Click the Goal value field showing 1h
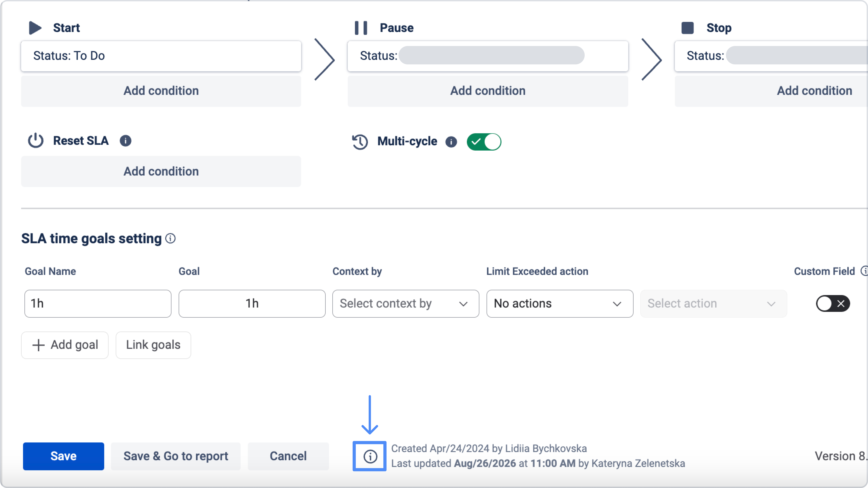This screenshot has width=868, height=488. [x=252, y=304]
